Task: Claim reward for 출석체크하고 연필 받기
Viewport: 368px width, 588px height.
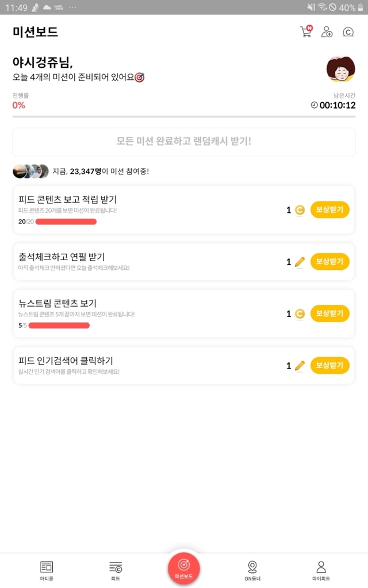Action: (x=329, y=262)
